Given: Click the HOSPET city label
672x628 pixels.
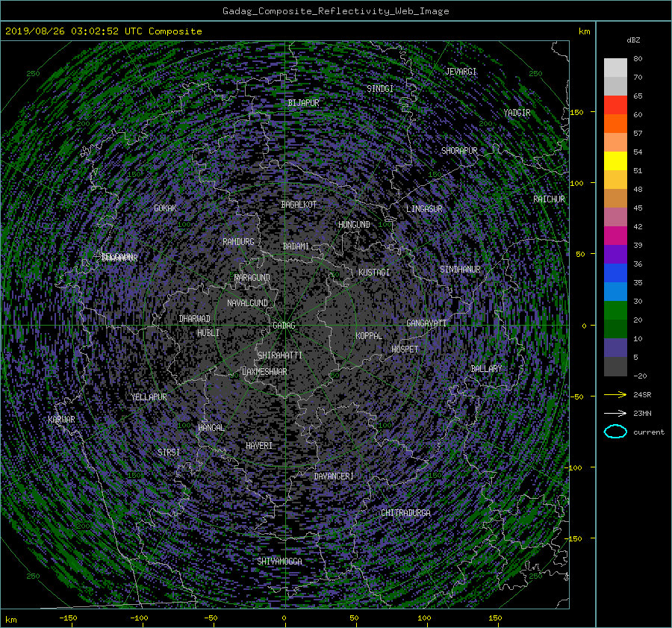Looking at the screenshot, I should click(x=405, y=349).
